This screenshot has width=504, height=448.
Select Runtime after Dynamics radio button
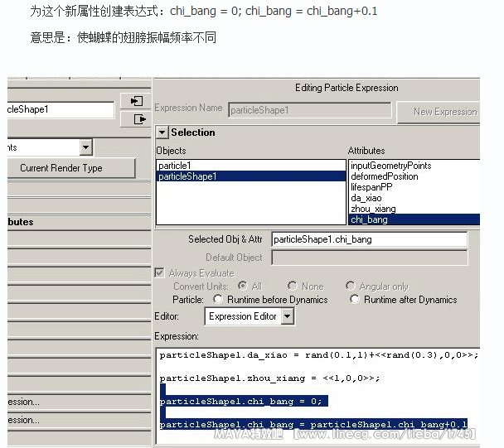pyautogui.click(x=355, y=300)
